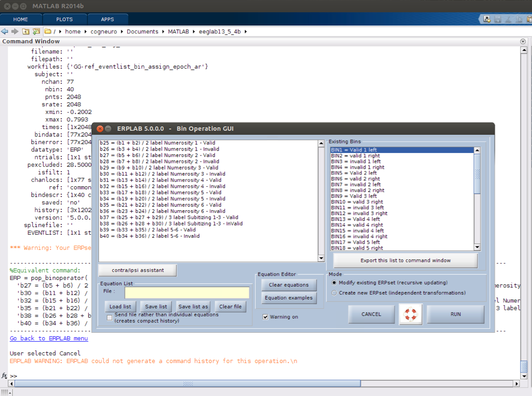Screen dimensions: 532x396
Task: Click the paste clipboard icon in toolbar
Action: coord(529,19)
